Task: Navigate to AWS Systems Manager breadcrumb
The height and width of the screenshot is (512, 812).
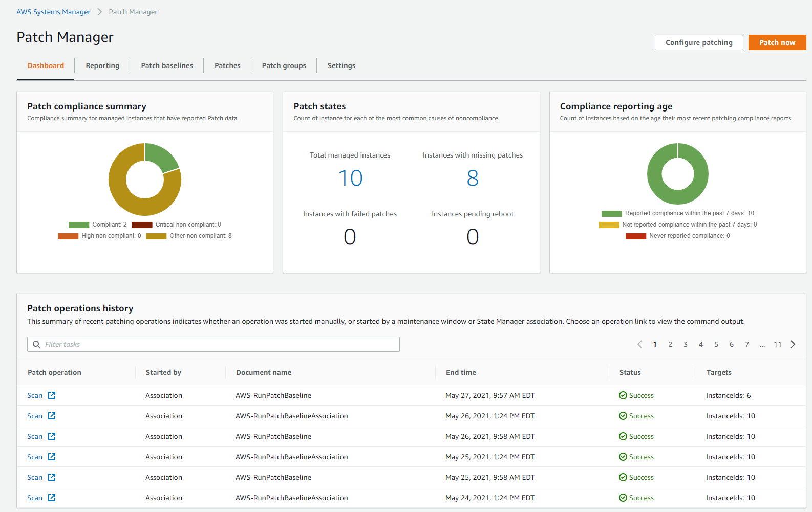Action: [x=53, y=12]
